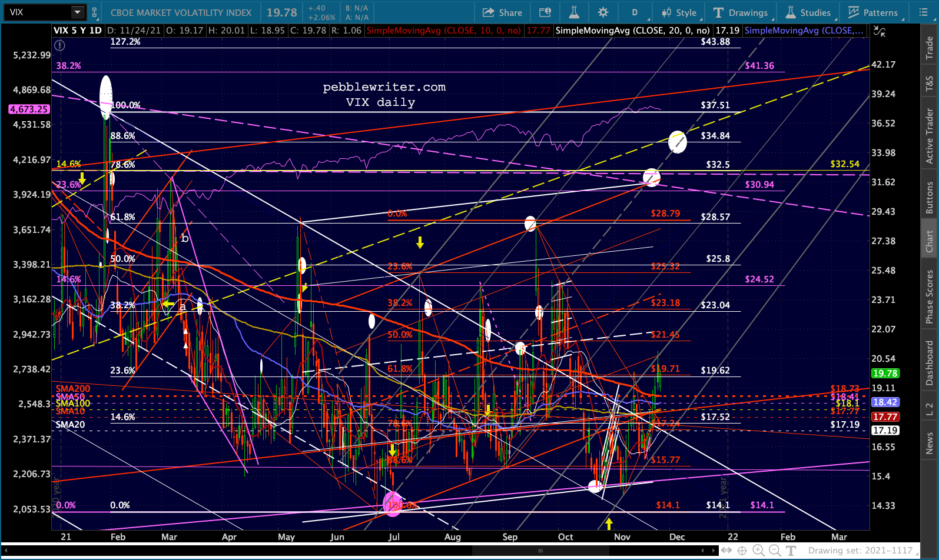Open the Drawings tools menu
The width and height of the screenshot is (939, 560).
(741, 12)
